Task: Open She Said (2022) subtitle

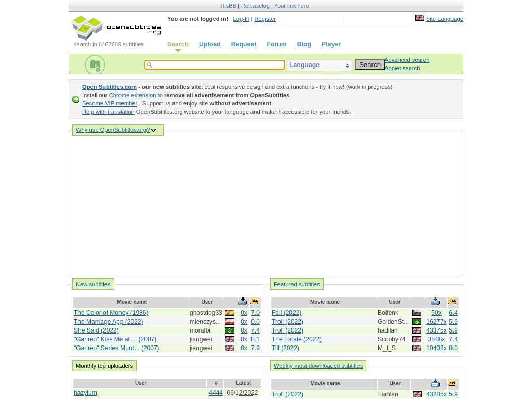Action: click(96, 330)
